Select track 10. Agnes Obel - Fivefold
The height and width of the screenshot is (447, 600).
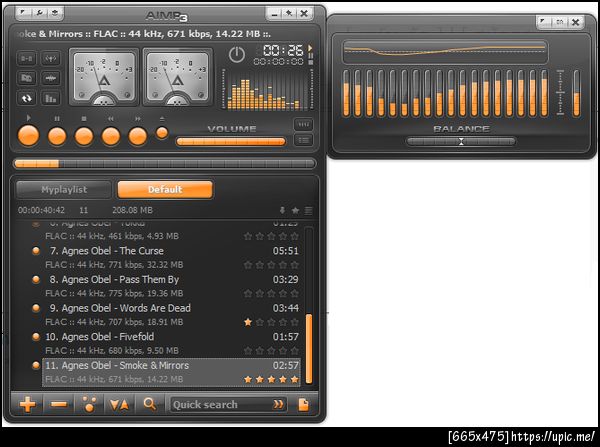click(x=171, y=344)
